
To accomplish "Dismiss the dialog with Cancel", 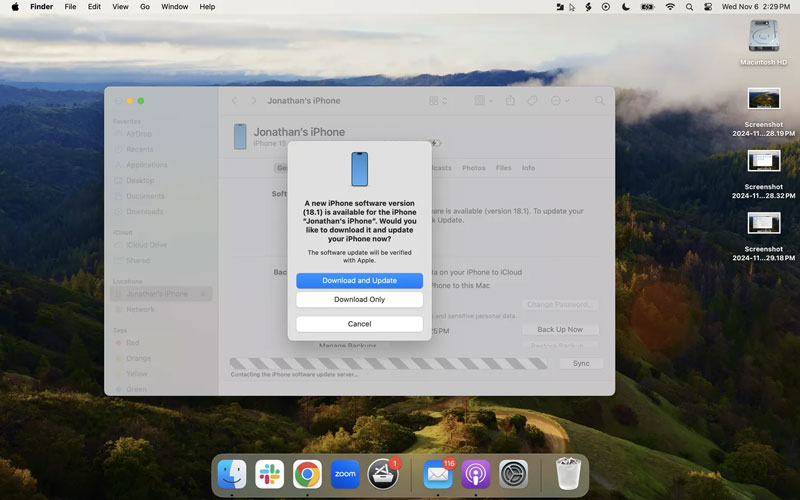I will pyautogui.click(x=359, y=324).
